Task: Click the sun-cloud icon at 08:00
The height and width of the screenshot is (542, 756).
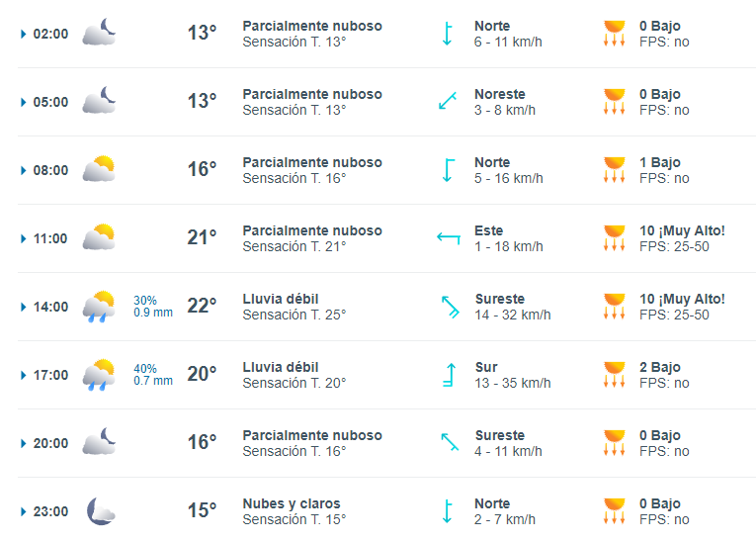Action: 100,168
